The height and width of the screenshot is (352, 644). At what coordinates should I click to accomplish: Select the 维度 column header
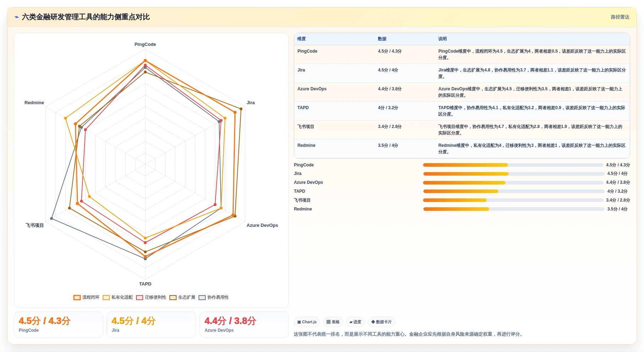pos(302,39)
